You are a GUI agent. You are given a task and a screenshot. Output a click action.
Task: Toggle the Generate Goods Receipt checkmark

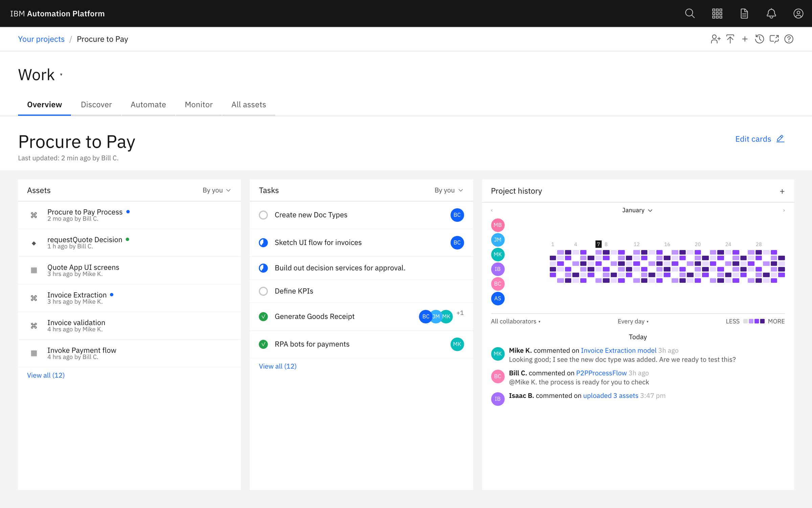click(263, 317)
